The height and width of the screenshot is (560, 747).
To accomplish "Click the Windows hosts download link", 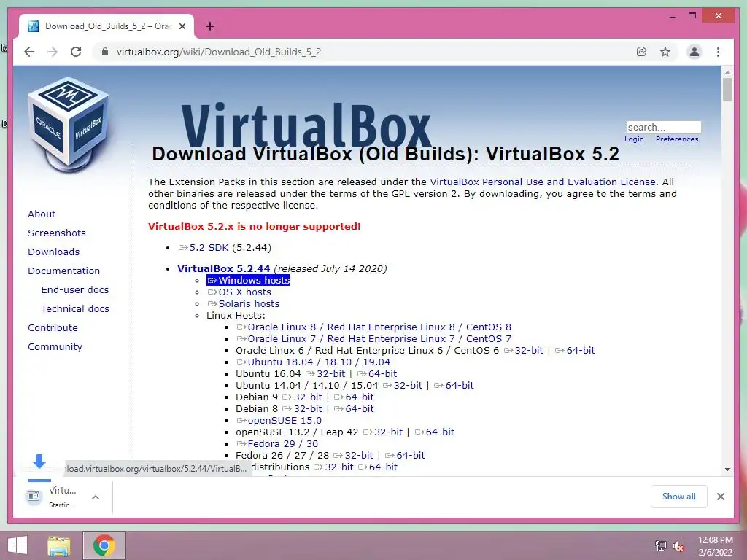I will [x=248, y=280].
